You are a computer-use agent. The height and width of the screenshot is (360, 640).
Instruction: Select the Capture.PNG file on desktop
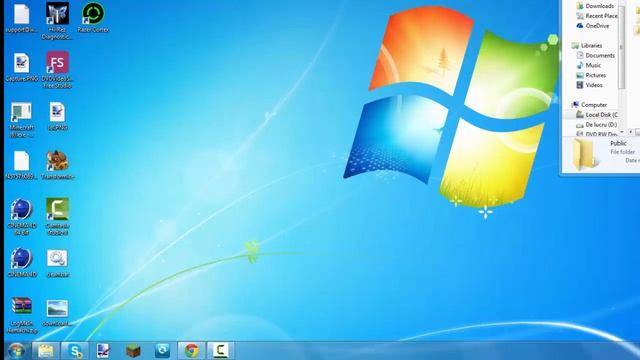click(x=21, y=67)
